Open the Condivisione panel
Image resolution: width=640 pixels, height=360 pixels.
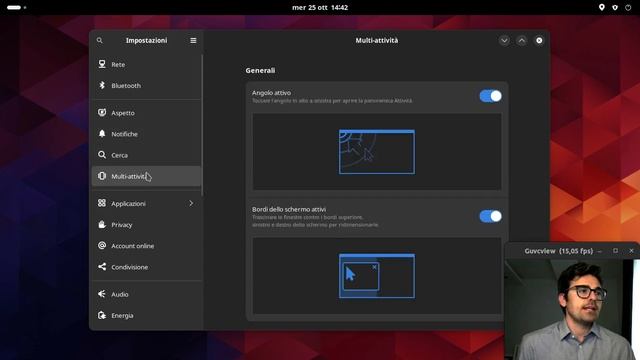tap(147, 267)
